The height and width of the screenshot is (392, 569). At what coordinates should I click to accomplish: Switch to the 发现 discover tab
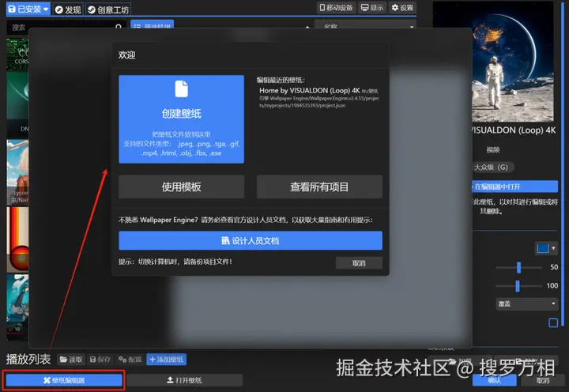click(x=68, y=9)
